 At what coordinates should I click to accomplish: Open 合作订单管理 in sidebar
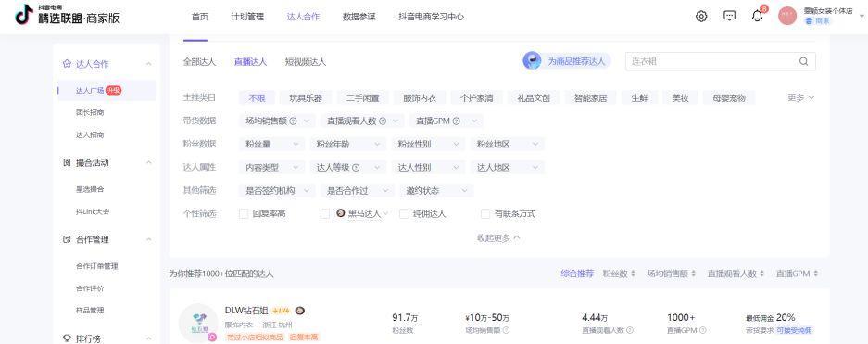point(97,266)
